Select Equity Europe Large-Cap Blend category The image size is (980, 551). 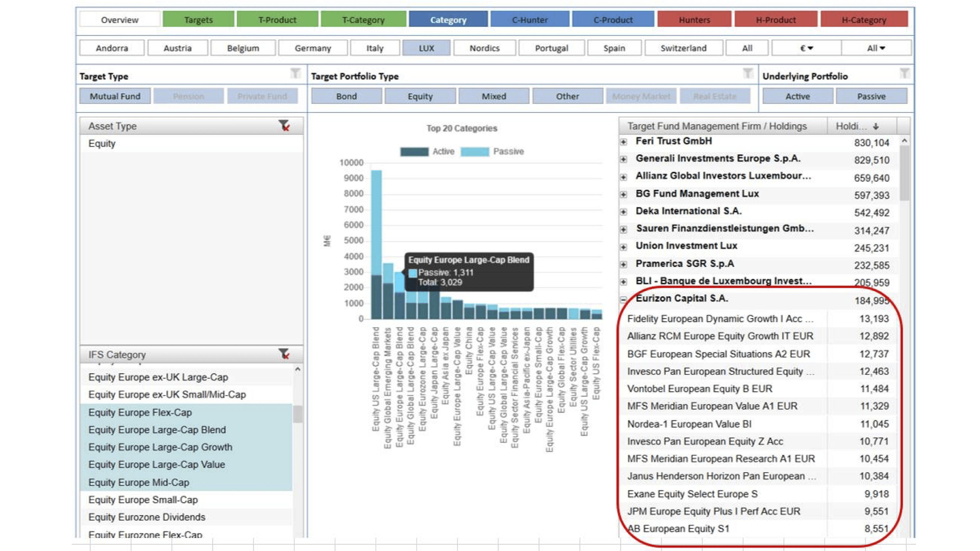[186, 430]
